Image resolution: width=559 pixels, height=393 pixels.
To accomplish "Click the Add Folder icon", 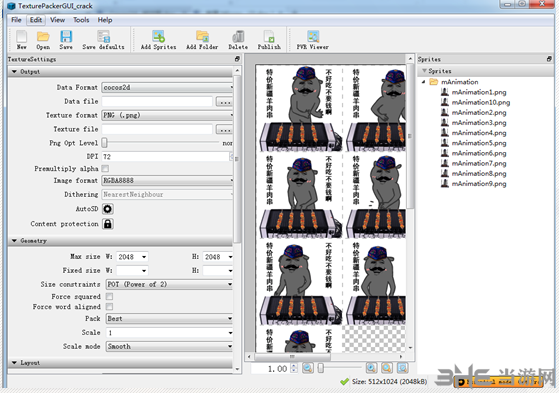I will pos(202,37).
